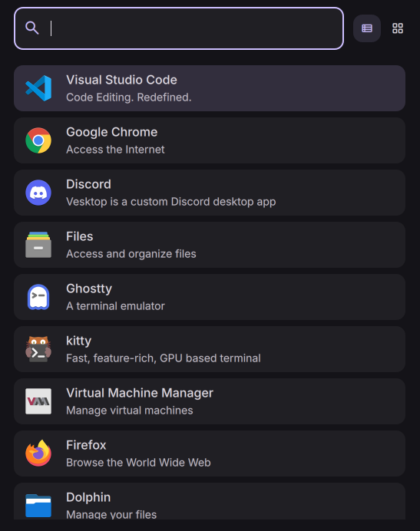The image size is (420, 531).
Task: Click 'Fast, feature-rich, GPU based terminal' text
Action: click(164, 358)
